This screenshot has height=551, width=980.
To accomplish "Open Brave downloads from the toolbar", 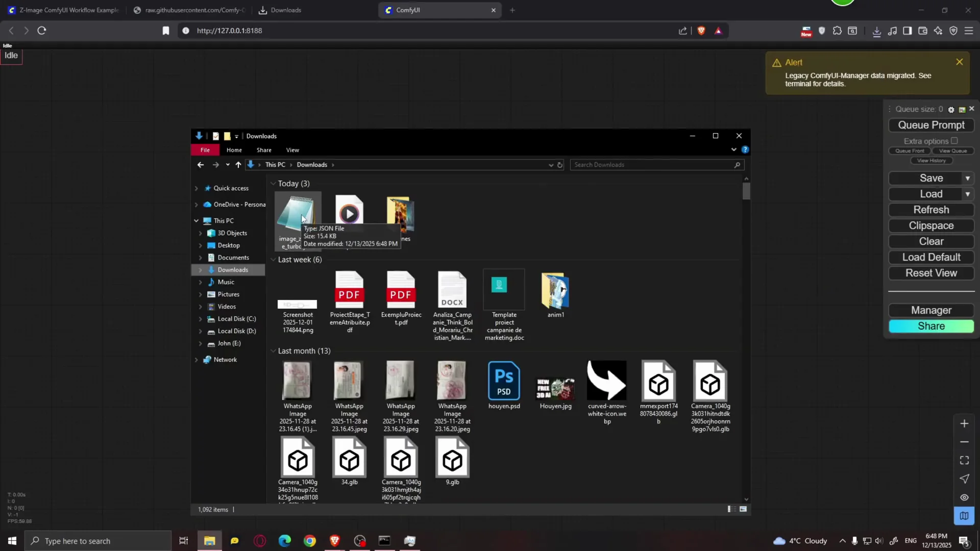I will 876,31.
